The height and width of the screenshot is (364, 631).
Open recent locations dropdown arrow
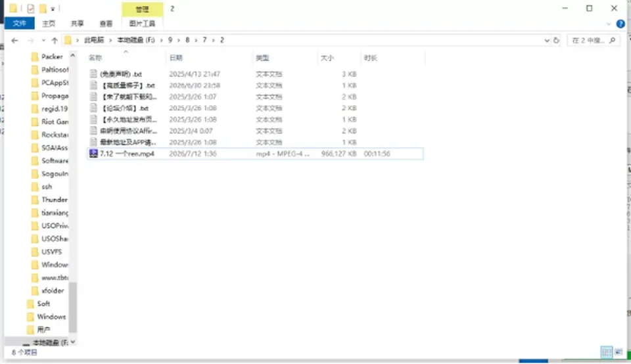(x=43, y=40)
